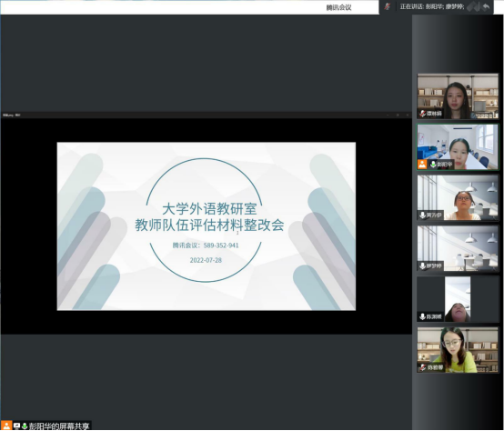Click the orange host icon on highlighted video tile
This screenshot has width=504, height=431.
422,164
